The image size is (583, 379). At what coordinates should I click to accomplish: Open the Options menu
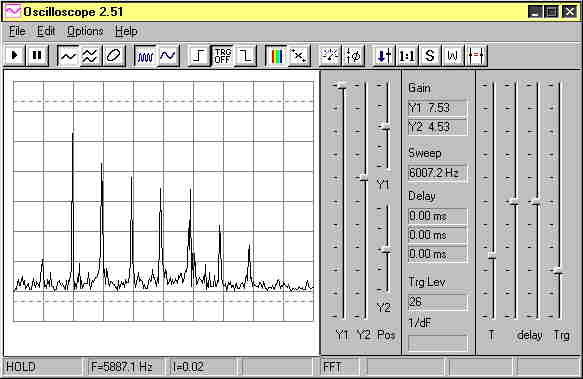click(85, 31)
